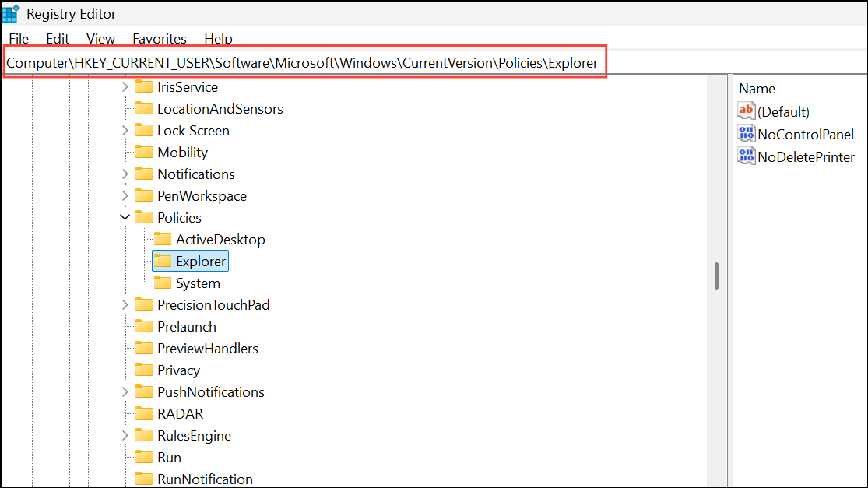The height and width of the screenshot is (488, 868).
Task: Select the Privacy key label
Action: click(178, 370)
